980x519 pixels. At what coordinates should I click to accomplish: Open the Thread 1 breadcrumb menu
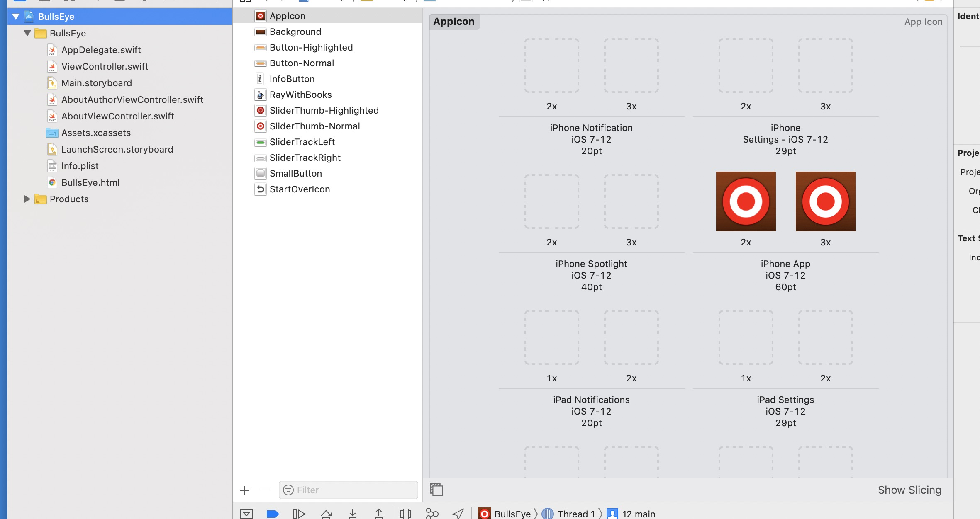click(568, 514)
